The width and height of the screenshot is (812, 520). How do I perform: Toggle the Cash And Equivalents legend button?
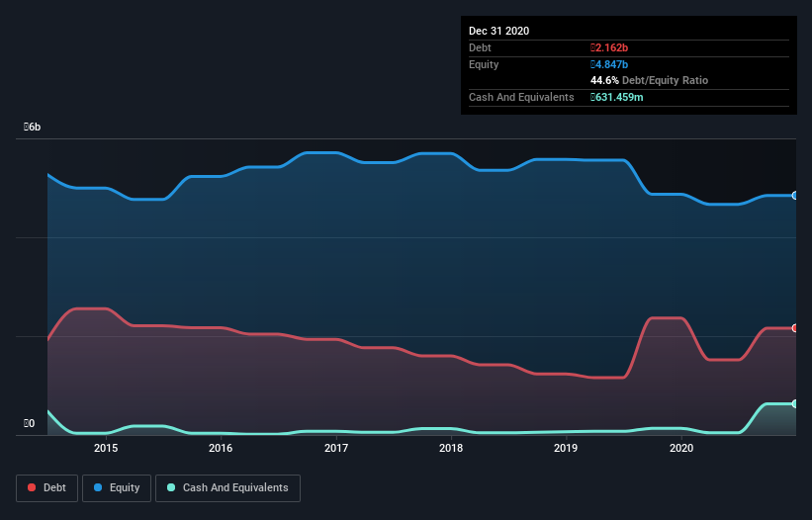tap(227, 488)
